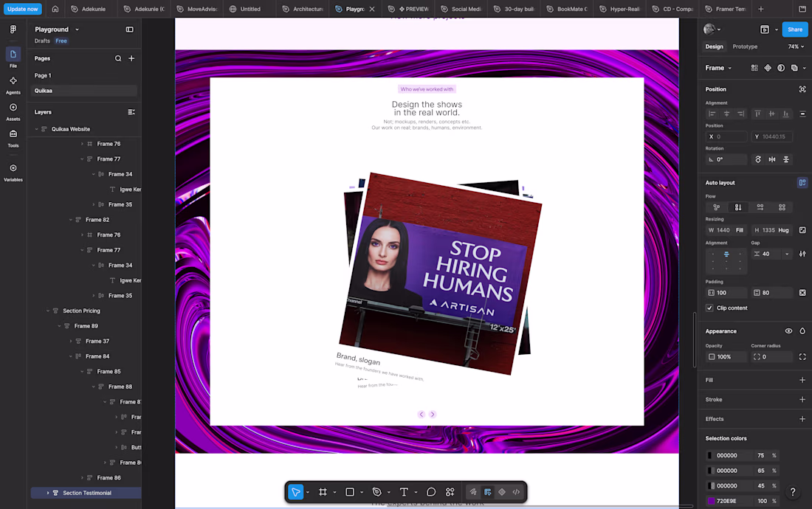Click the help question mark icon
This screenshot has width=812, height=509.
click(x=792, y=492)
